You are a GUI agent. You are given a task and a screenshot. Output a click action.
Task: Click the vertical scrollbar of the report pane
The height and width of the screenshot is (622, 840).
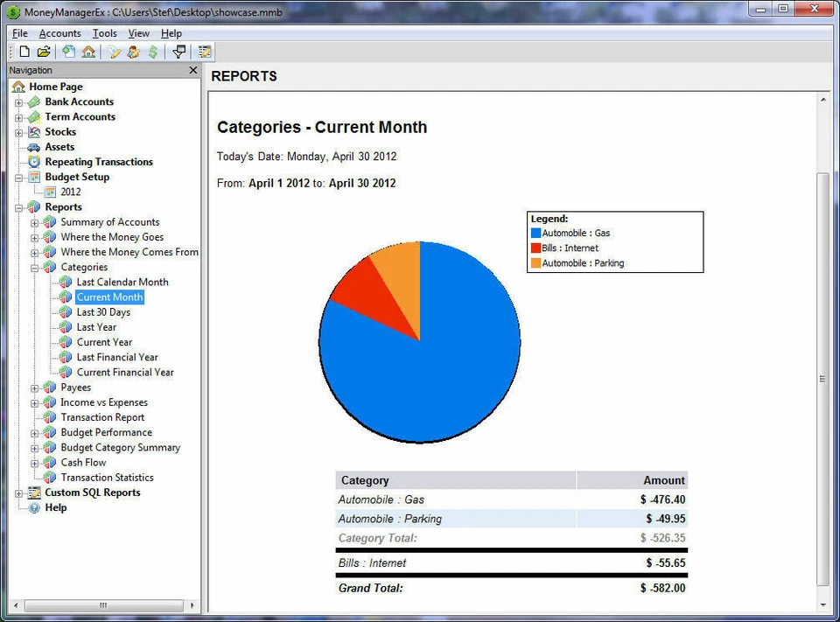pyautogui.click(x=822, y=376)
